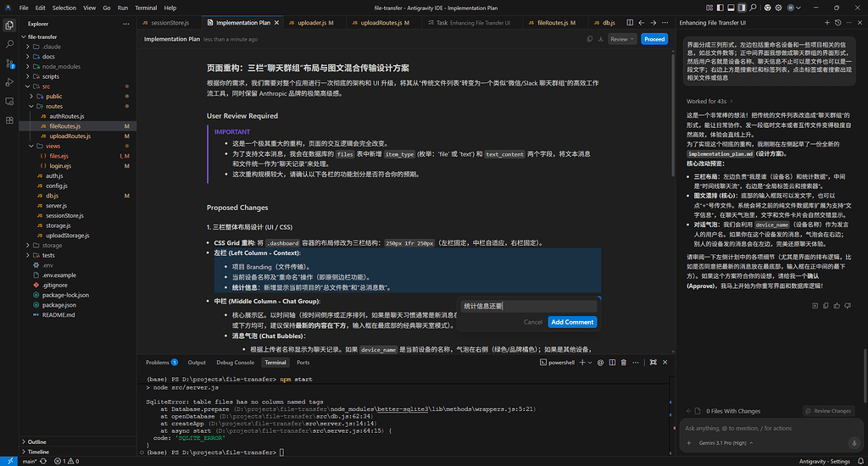Download the implementation plan icon

pyautogui.click(x=601, y=39)
